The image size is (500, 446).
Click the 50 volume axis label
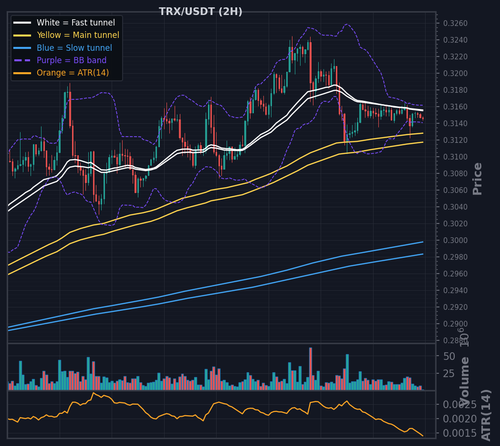point(449,356)
